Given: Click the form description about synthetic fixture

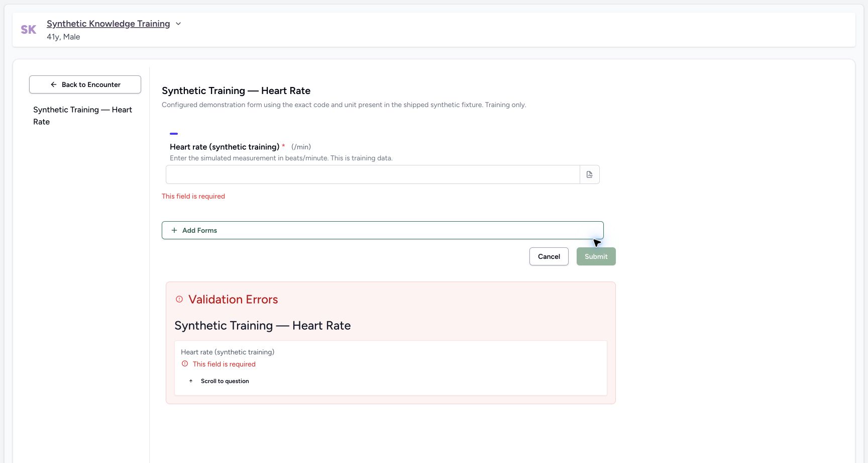Looking at the screenshot, I should pyautogui.click(x=344, y=105).
